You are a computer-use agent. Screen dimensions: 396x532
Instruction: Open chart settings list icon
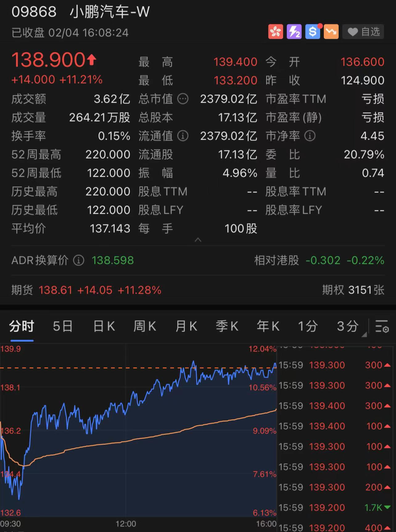pyautogui.click(x=382, y=326)
